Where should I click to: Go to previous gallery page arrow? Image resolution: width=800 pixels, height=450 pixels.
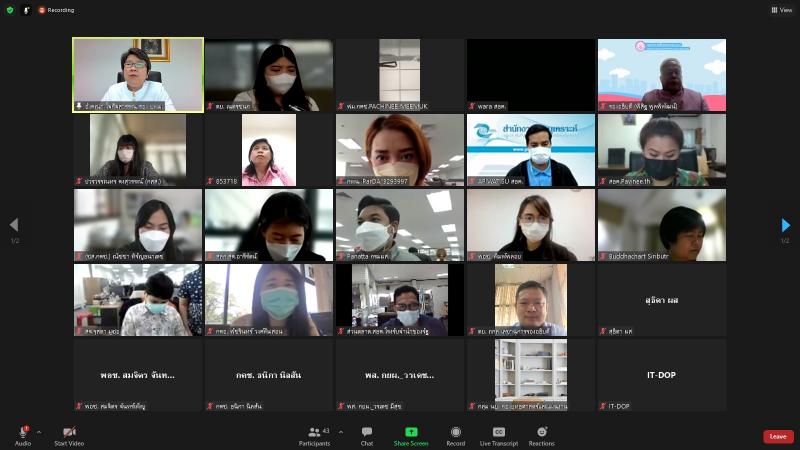14,224
